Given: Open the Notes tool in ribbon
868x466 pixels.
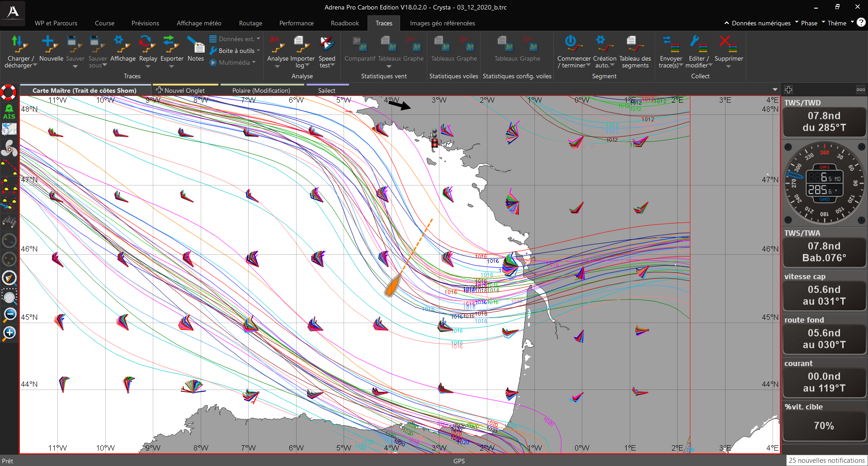Looking at the screenshot, I should [x=196, y=44].
